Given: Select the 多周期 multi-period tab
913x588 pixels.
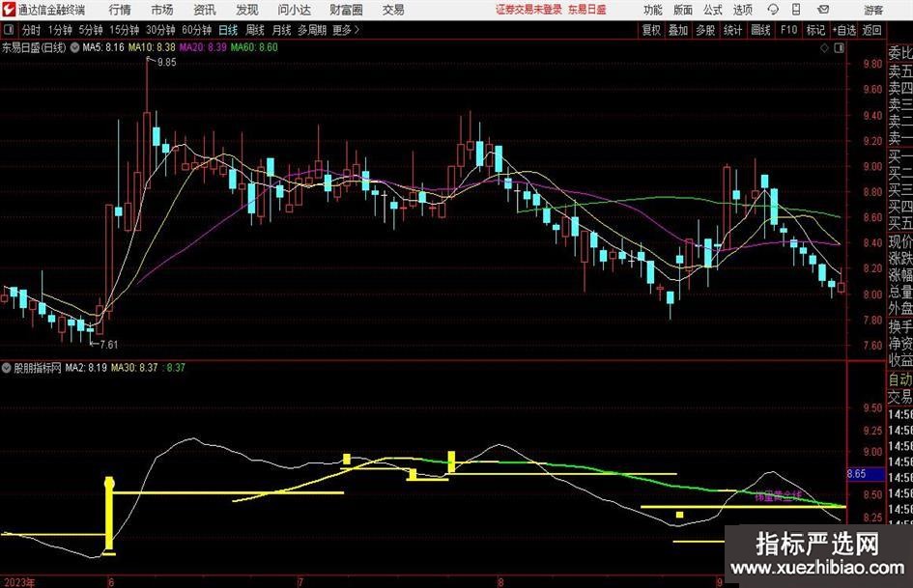Looking at the screenshot, I should point(312,30).
